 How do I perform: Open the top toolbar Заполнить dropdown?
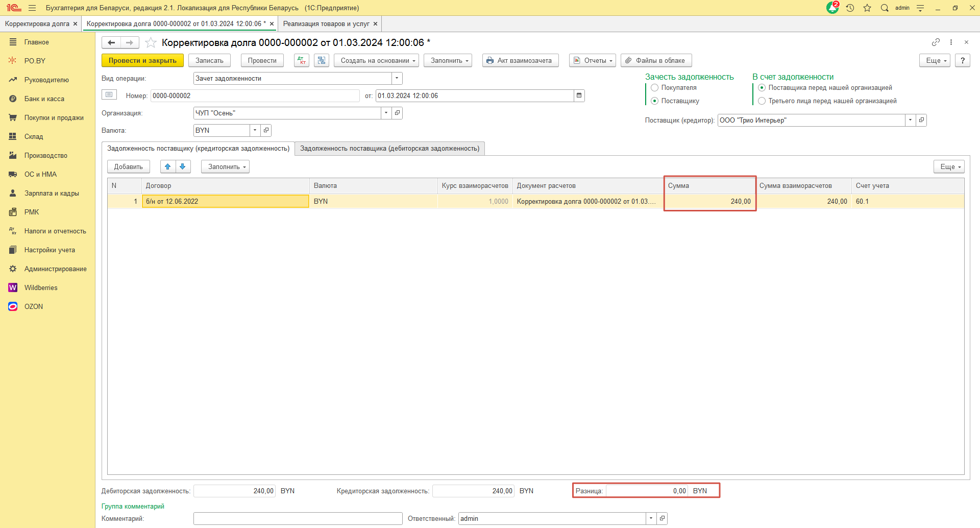pyautogui.click(x=448, y=60)
